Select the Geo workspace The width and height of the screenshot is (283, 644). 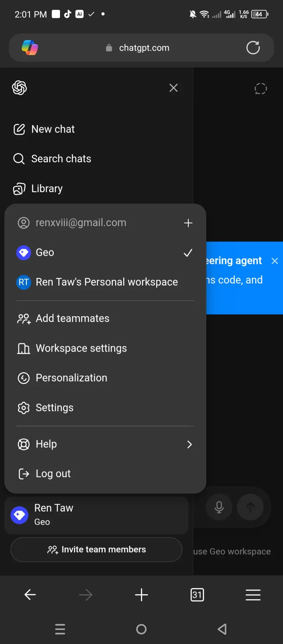pos(105,253)
